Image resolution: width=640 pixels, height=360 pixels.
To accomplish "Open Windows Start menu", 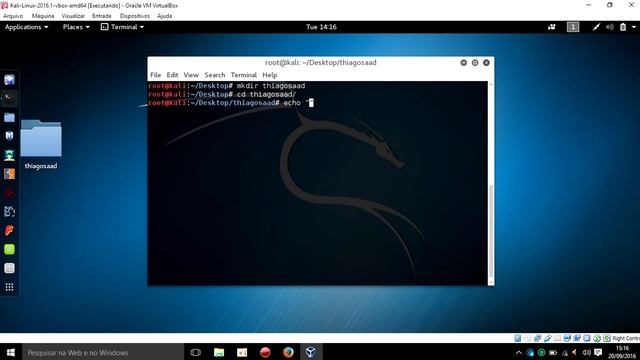I will click(x=11, y=352).
